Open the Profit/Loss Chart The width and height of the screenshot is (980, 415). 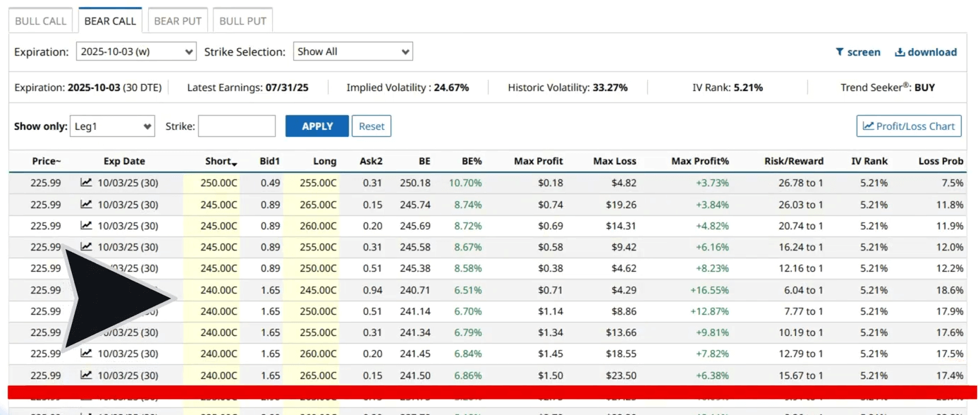click(909, 126)
